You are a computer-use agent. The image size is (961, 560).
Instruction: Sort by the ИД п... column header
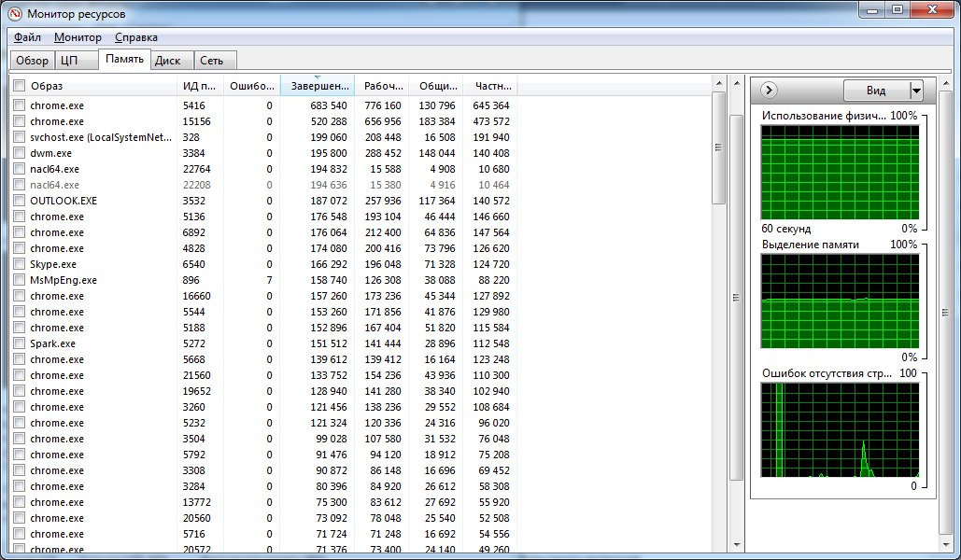(x=200, y=86)
